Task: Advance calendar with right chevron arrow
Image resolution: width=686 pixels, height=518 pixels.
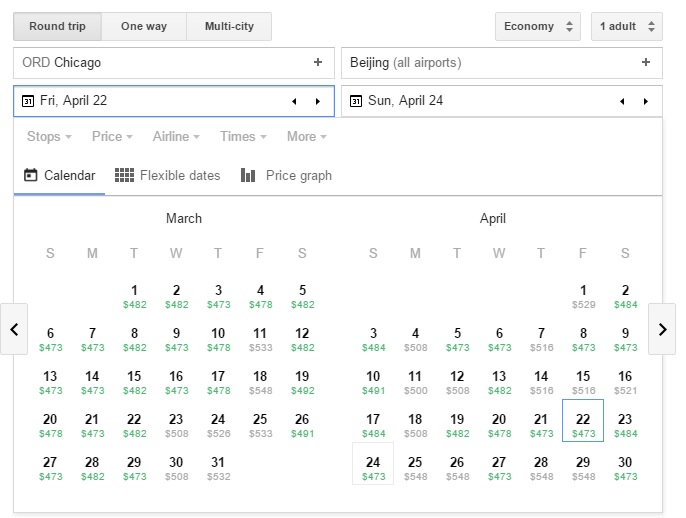Action: point(662,329)
